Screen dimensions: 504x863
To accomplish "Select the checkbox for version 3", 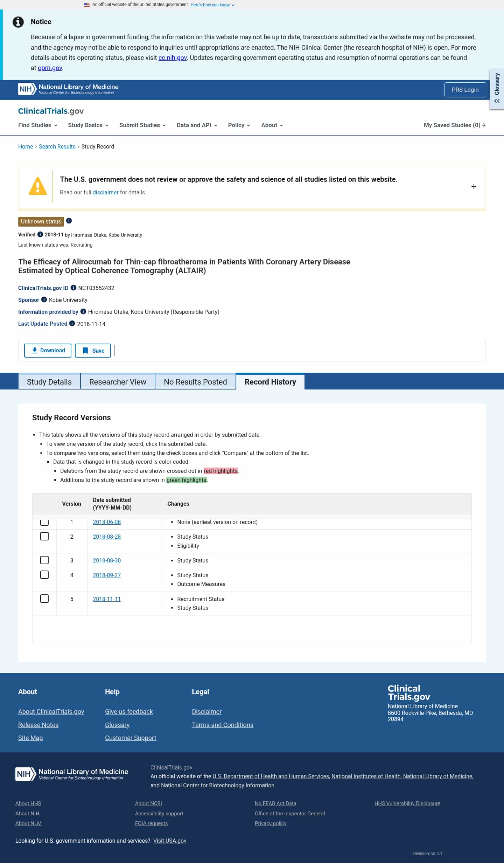I will click(44, 560).
